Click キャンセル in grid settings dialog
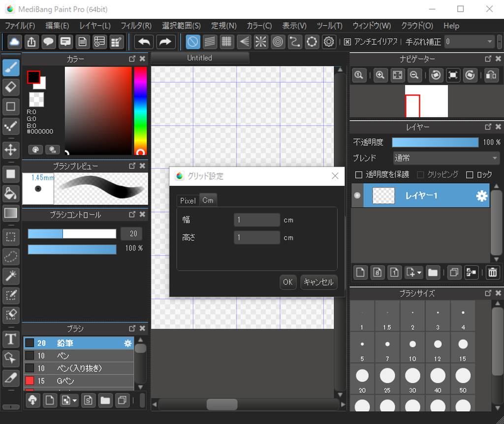504x424 pixels. (318, 282)
